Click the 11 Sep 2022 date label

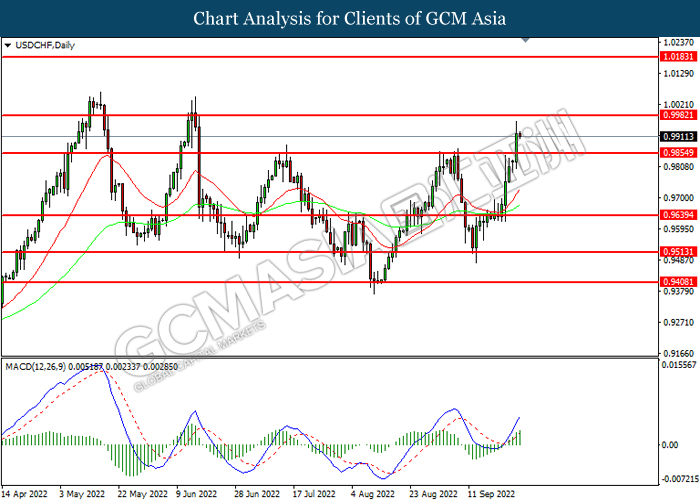coord(491,494)
